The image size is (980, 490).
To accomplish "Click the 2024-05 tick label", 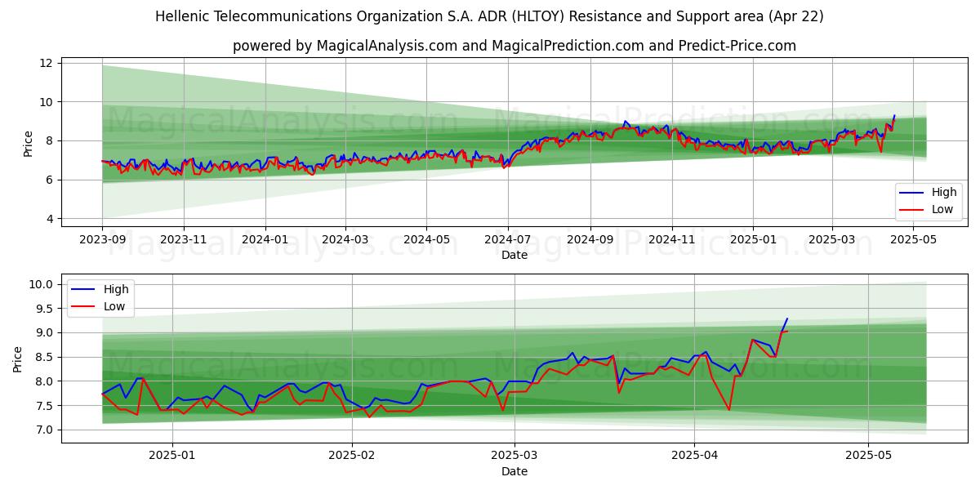I will pos(426,240).
